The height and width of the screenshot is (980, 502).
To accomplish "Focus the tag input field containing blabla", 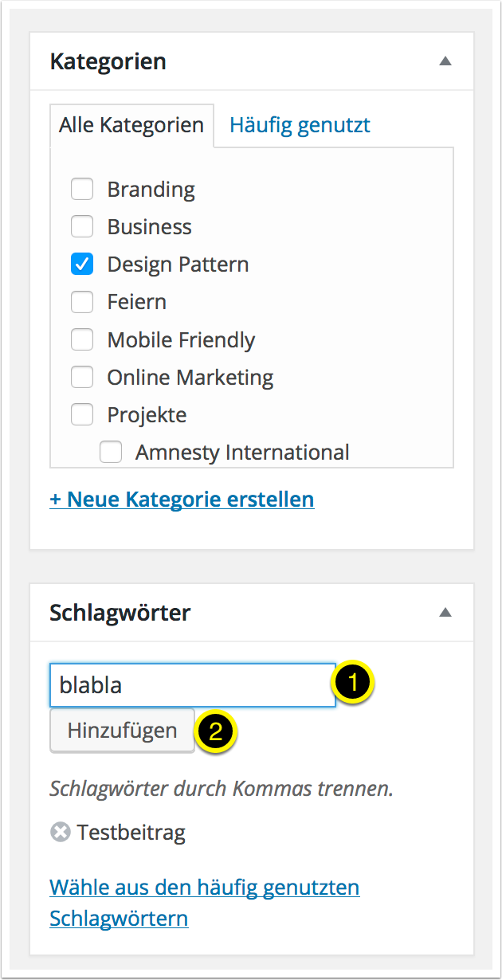I will click(193, 684).
